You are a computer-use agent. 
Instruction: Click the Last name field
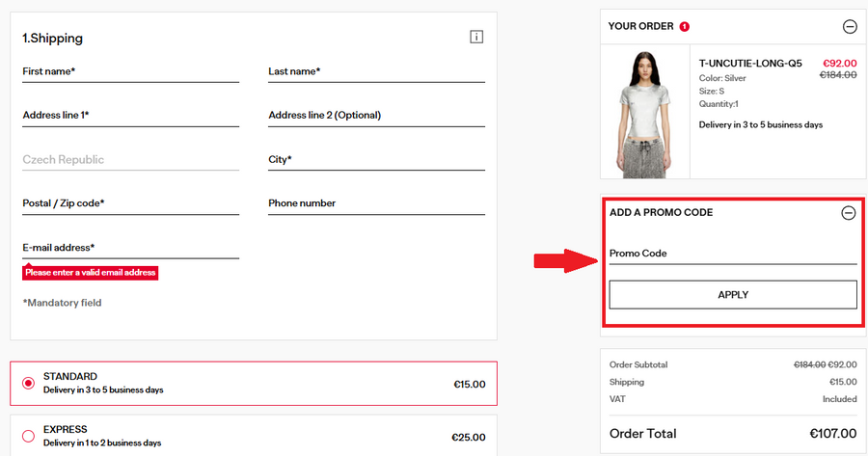click(x=376, y=72)
